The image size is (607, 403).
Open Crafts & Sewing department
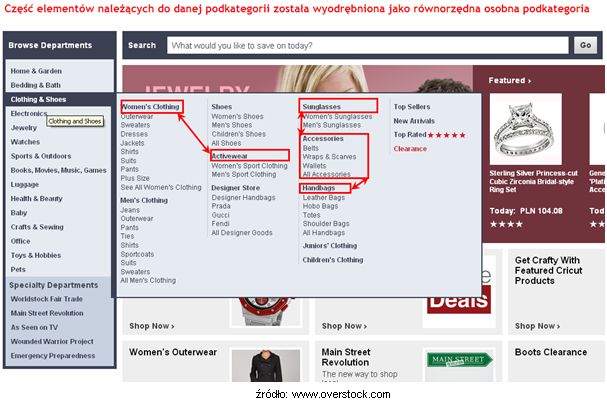tap(37, 227)
